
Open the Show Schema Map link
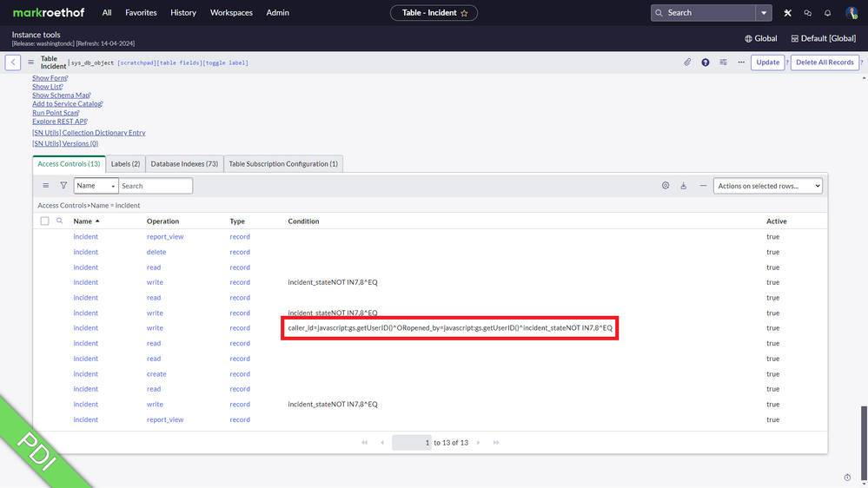(x=60, y=96)
